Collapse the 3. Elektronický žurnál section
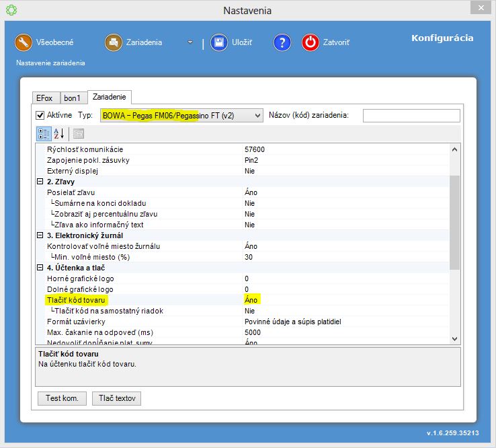496x448 pixels. pos(40,235)
